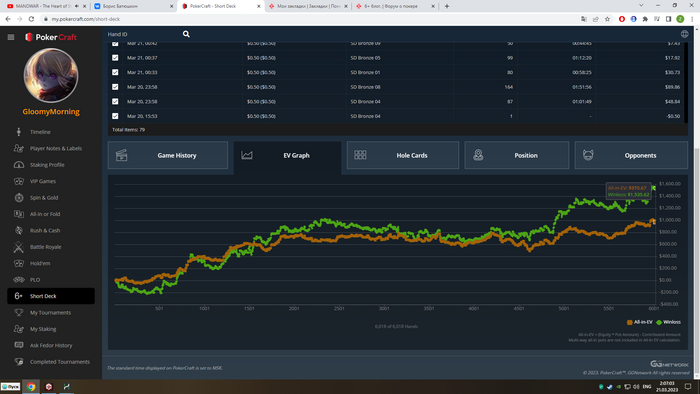Click the GloomyMorning avatar picture
The image size is (700, 394).
click(51, 76)
